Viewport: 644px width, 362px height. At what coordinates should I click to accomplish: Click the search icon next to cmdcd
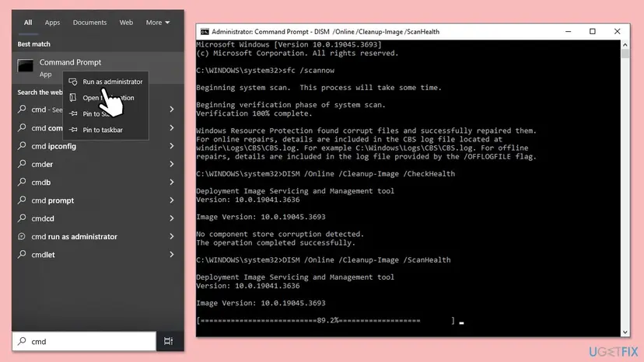[x=22, y=218]
